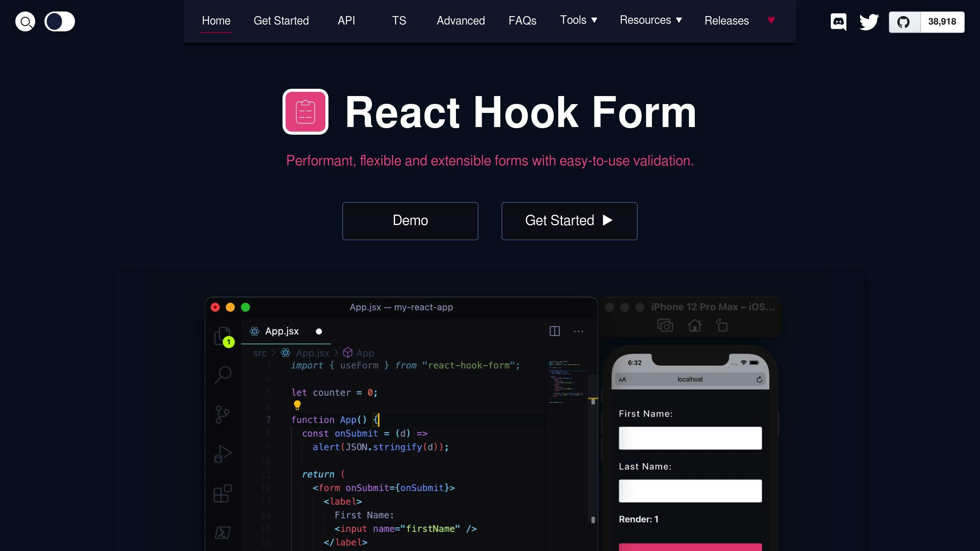The width and height of the screenshot is (980, 551).
Task: Click the Demo button
Action: [410, 221]
